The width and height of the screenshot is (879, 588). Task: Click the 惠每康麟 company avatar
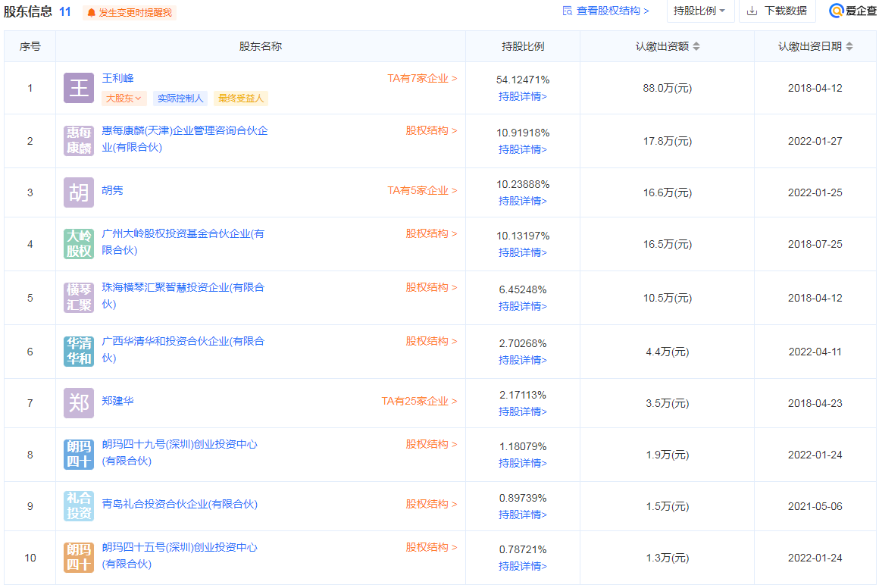pyautogui.click(x=79, y=140)
